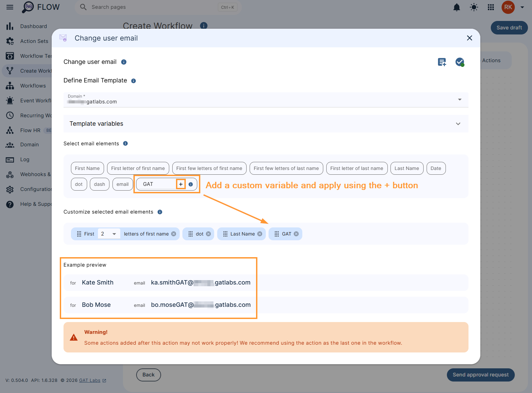Click the add-note icon in dialog header
The height and width of the screenshot is (393, 532).
point(442,62)
